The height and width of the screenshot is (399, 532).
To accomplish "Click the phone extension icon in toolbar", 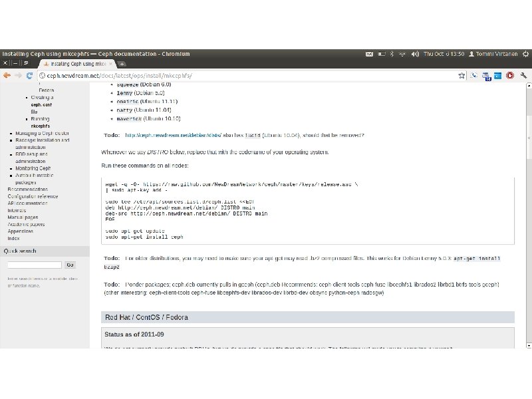I will click(x=473, y=75).
